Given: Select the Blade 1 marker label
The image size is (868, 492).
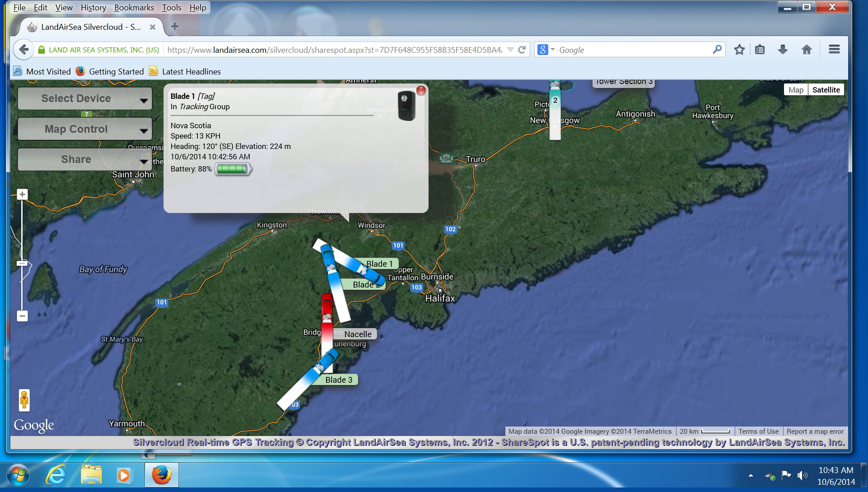Looking at the screenshot, I should tap(379, 264).
